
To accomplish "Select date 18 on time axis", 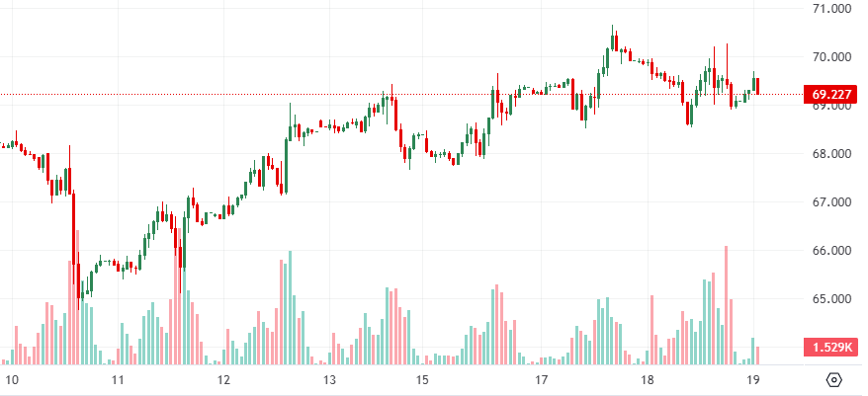I will pos(648,380).
